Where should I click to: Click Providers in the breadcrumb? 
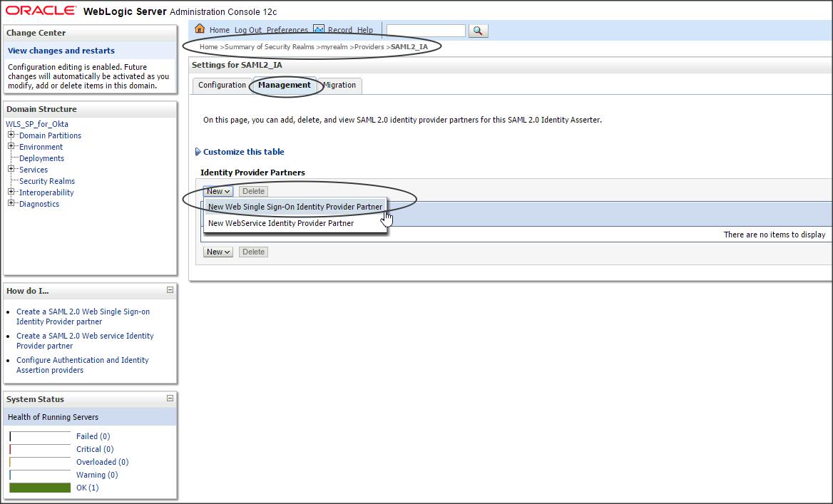[369, 47]
